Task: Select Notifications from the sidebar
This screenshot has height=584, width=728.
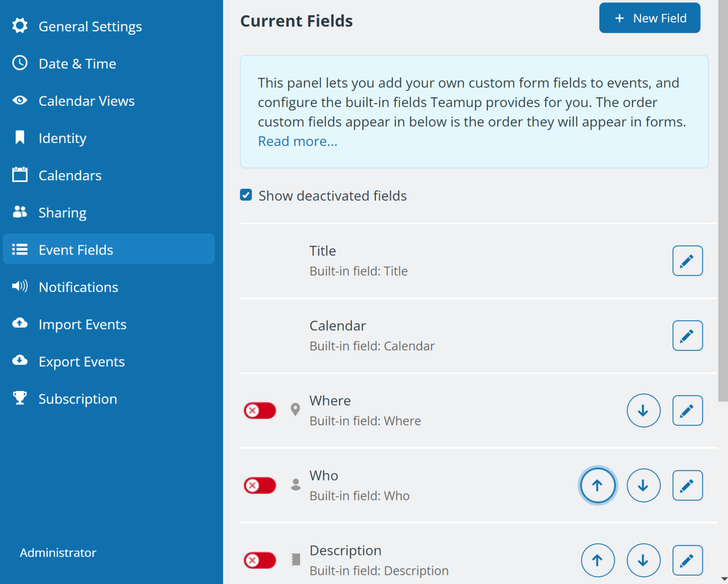Action: 78,287
